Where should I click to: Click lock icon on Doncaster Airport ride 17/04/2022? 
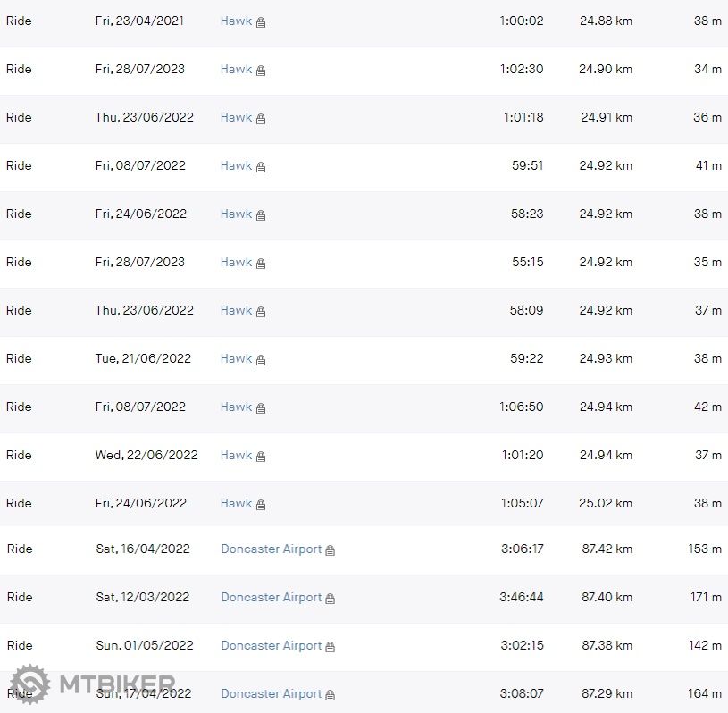click(330, 695)
